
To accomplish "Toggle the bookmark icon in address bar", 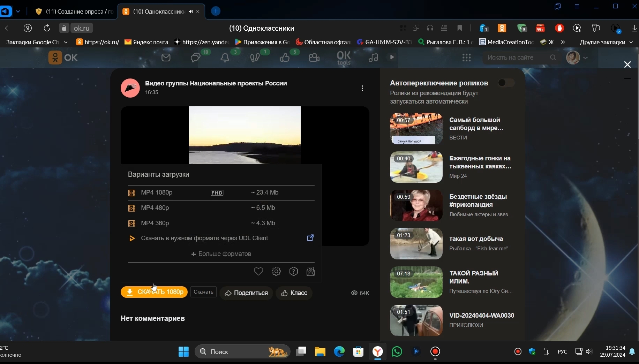I will 460,28.
